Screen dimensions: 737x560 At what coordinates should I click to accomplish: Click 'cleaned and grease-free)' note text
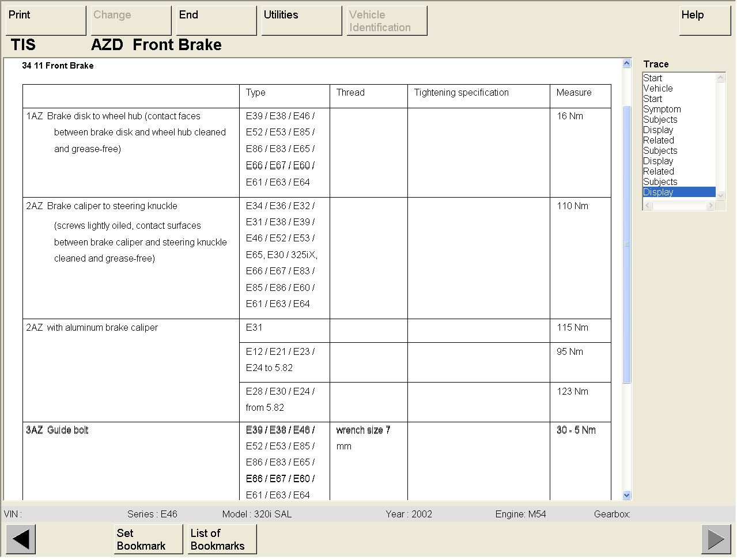[104, 259]
